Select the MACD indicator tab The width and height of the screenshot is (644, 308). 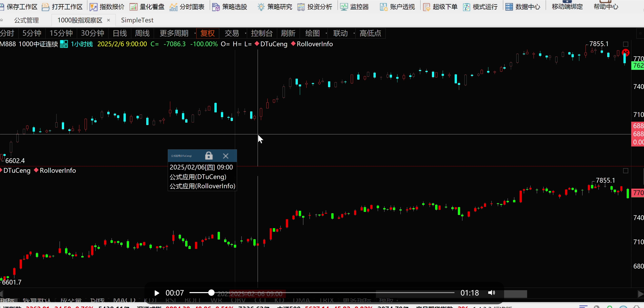coord(124,300)
